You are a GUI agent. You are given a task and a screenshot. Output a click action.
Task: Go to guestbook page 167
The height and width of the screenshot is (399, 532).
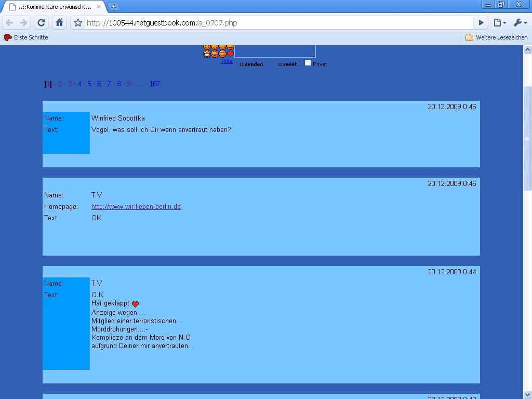coord(155,84)
